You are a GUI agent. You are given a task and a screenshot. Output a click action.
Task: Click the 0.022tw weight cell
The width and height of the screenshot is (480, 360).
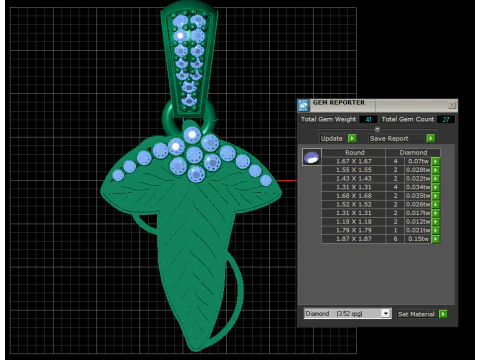[x=418, y=179]
